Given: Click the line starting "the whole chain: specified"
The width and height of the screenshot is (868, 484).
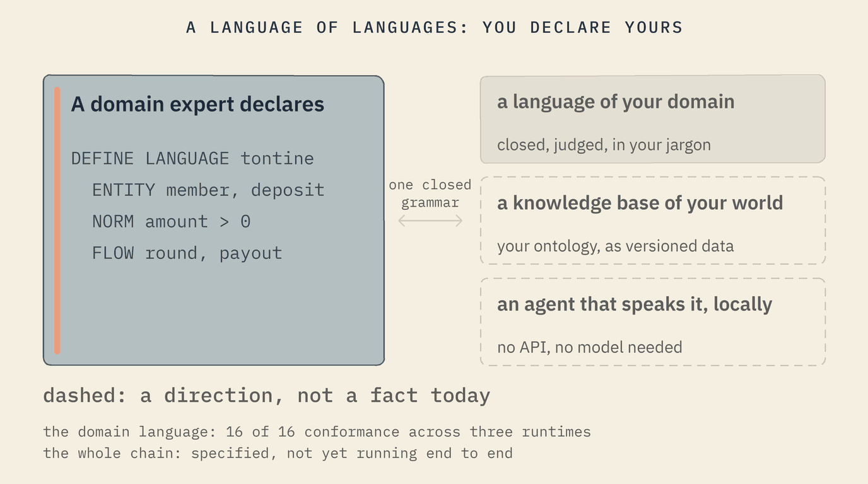Looking at the screenshot, I should coord(278,453).
